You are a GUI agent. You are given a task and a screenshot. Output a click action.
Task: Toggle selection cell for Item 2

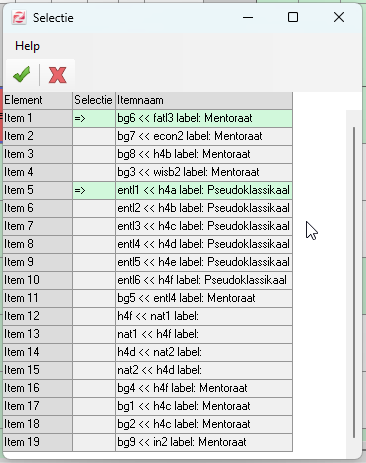(x=94, y=136)
